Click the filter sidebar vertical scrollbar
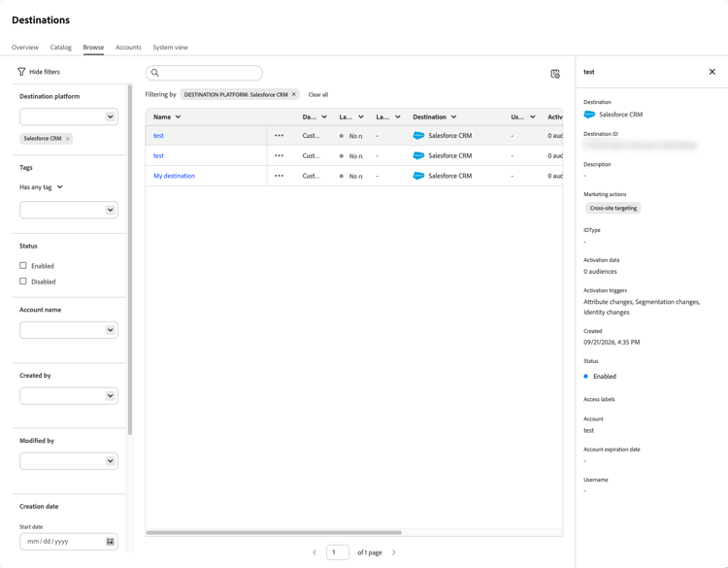Image resolution: width=728 pixels, height=568 pixels. pyautogui.click(x=130, y=260)
